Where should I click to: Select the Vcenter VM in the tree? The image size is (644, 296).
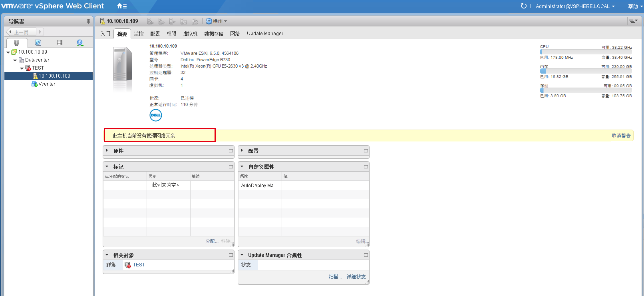click(x=47, y=84)
